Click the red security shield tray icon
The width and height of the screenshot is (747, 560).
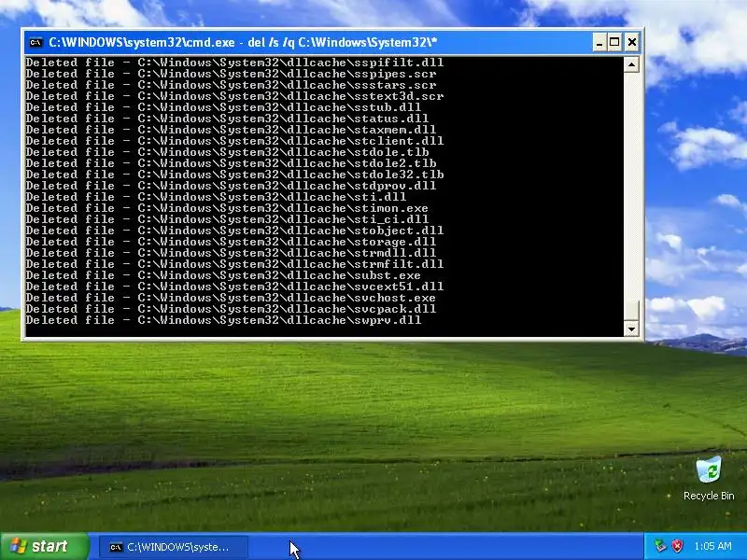coord(677,546)
